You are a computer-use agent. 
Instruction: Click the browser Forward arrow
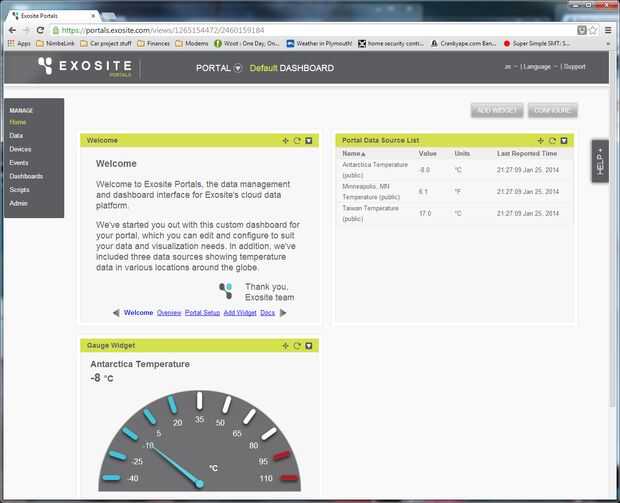click(26, 30)
